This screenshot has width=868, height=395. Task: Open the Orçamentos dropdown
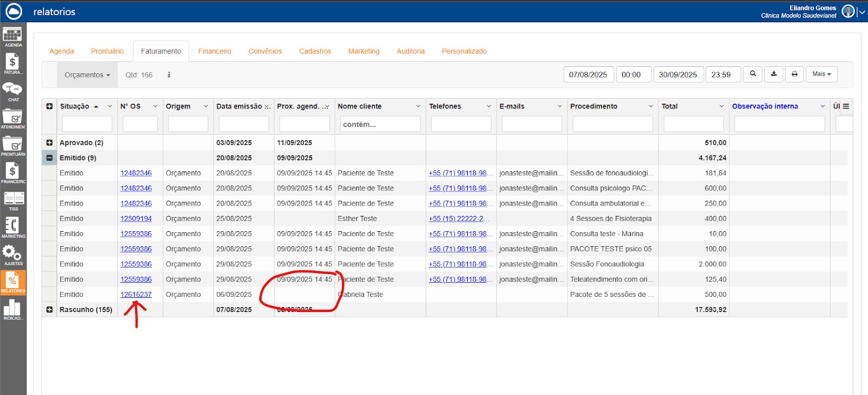tap(87, 75)
